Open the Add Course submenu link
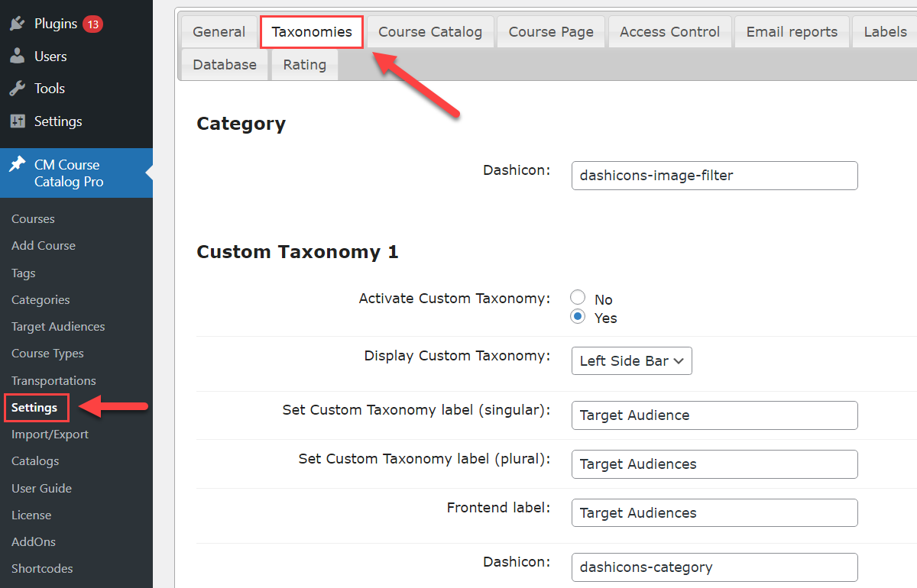This screenshot has height=588, width=917. coord(44,246)
